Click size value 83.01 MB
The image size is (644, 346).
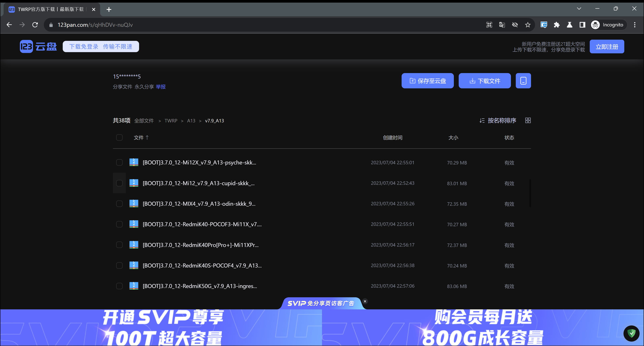tap(457, 183)
